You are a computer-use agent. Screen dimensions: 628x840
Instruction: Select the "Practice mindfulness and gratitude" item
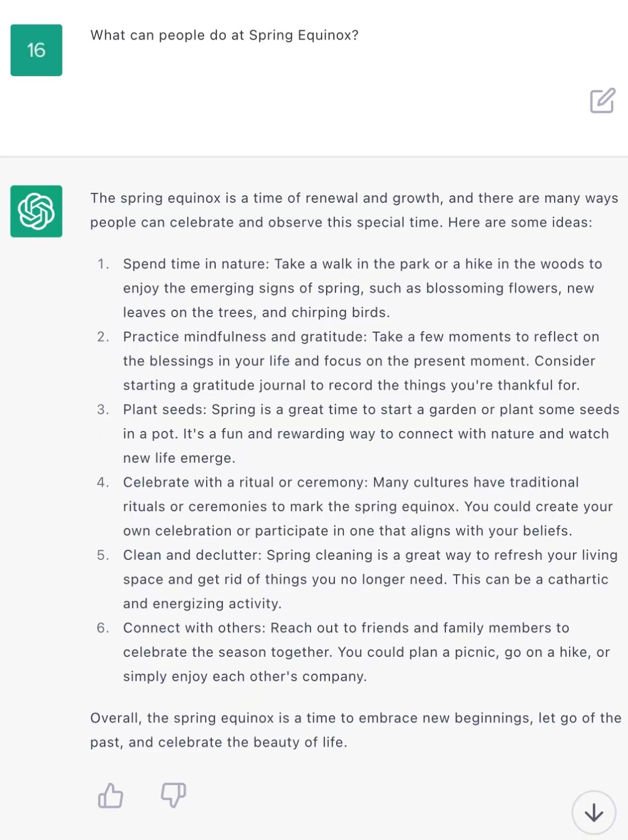point(361,361)
